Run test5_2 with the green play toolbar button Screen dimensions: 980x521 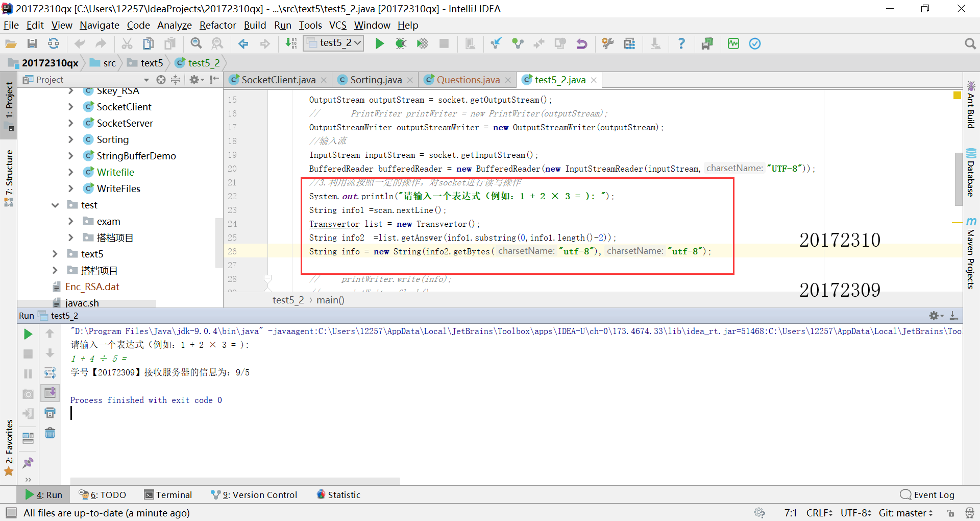pyautogui.click(x=379, y=44)
